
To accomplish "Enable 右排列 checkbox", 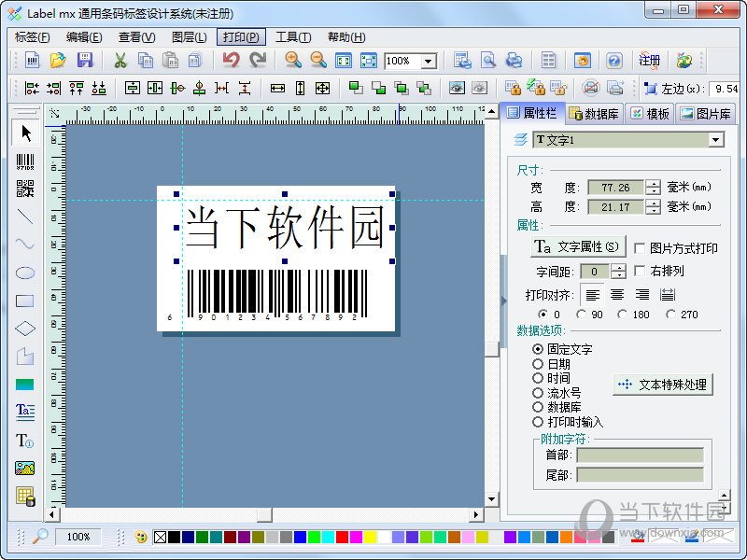I will point(640,271).
